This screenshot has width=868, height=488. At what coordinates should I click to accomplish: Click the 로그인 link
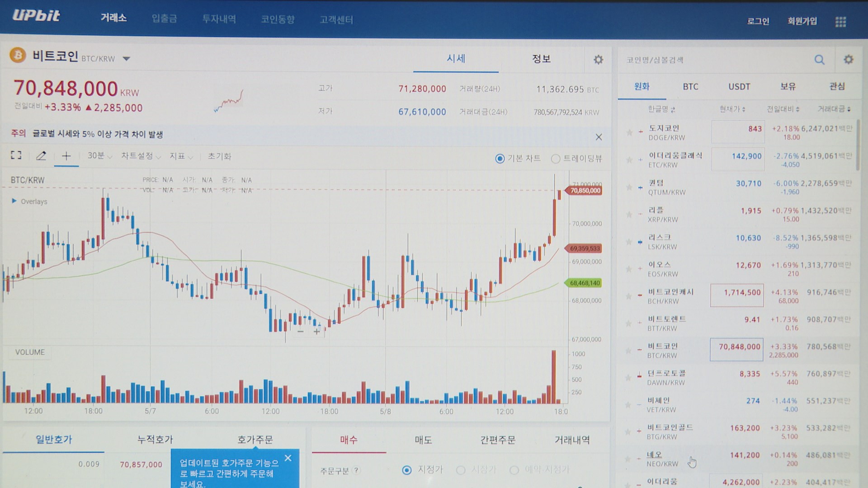758,21
